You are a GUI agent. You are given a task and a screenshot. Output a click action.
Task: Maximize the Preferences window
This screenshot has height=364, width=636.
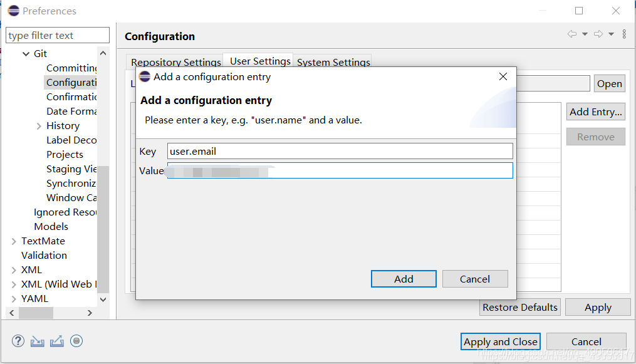tap(579, 11)
